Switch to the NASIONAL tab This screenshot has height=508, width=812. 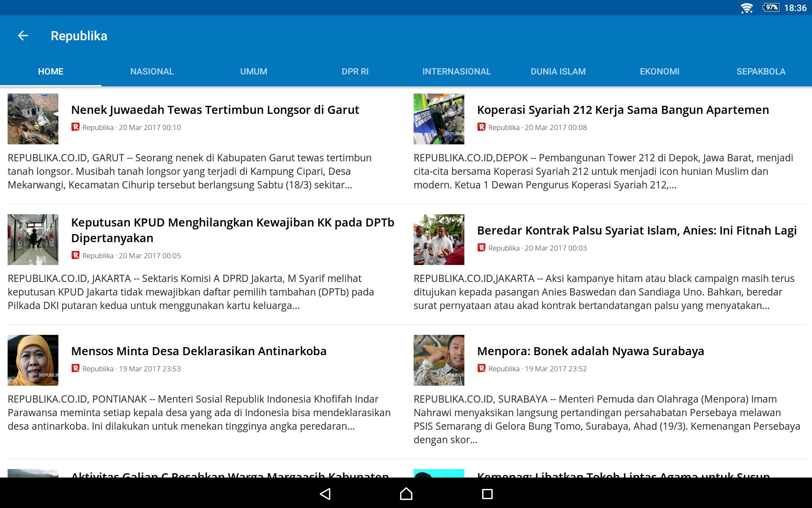[x=152, y=72]
